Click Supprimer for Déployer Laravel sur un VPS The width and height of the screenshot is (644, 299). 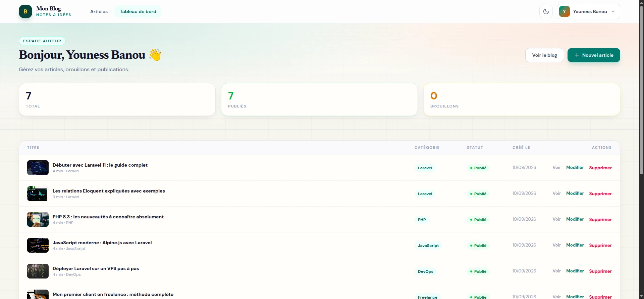click(x=600, y=271)
